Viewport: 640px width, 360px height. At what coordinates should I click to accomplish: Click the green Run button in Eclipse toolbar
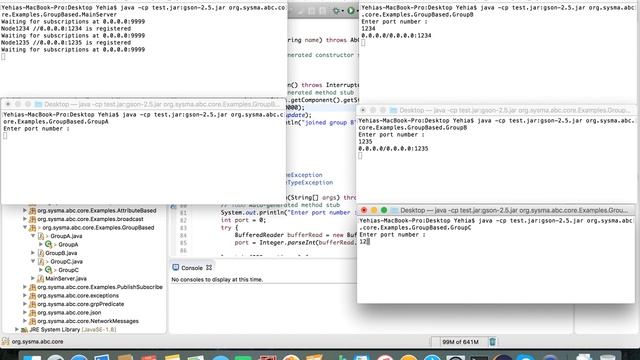click(x=351, y=11)
